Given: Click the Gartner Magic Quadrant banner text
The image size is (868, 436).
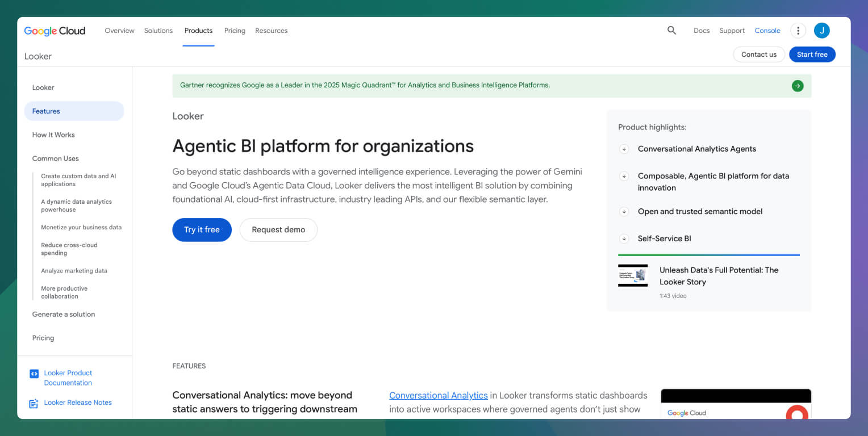Looking at the screenshot, I should tap(365, 85).
